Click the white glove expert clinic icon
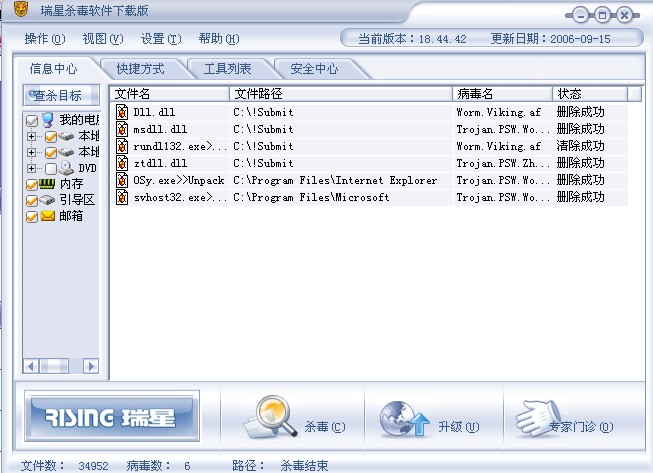Viewport: 653px width, 473px height. (x=538, y=418)
